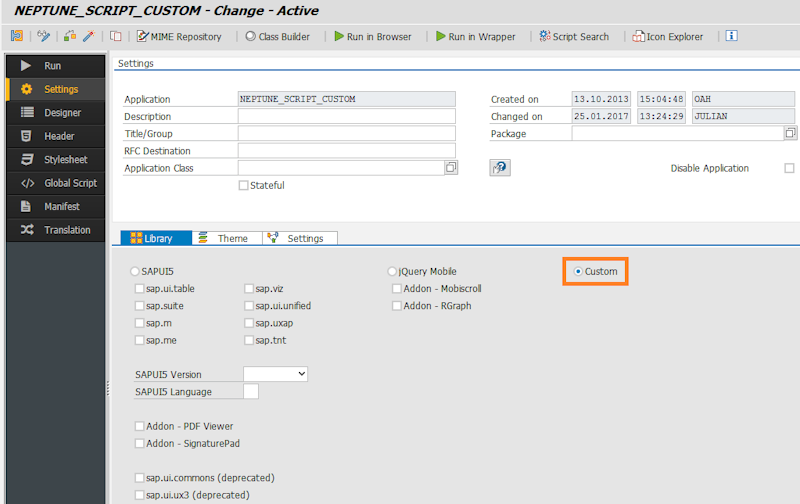Screen dimensions: 800x504
Task: Open Global Script from the sidebar
Action: [56, 183]
